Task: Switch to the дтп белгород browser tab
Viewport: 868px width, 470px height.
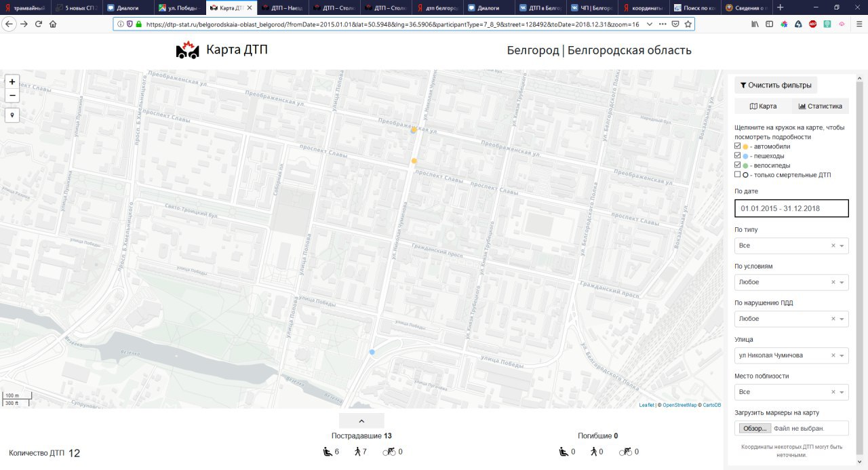Action: point(439,7)
